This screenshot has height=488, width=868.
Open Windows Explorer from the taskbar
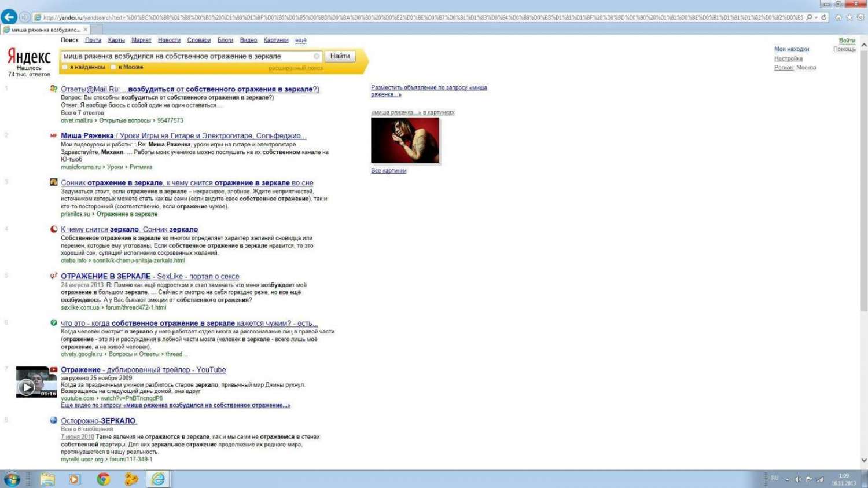point(47,479)
